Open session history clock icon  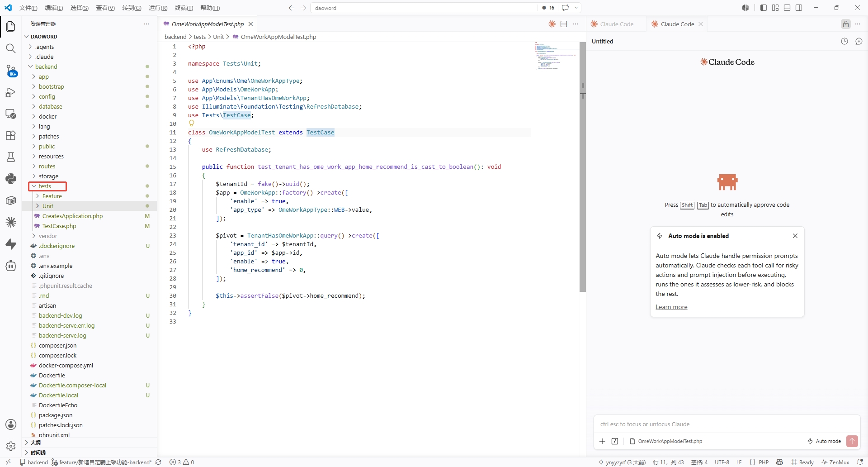(844, 41)
